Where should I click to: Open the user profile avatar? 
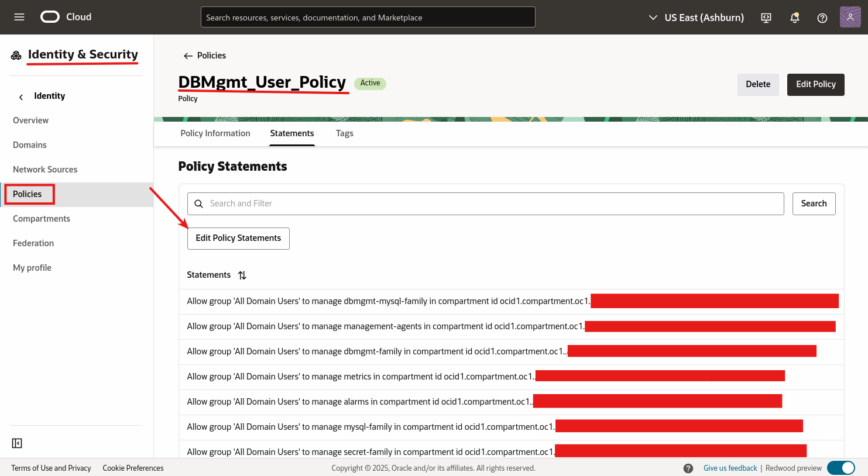pyautogui.click(x=850, y=17)
